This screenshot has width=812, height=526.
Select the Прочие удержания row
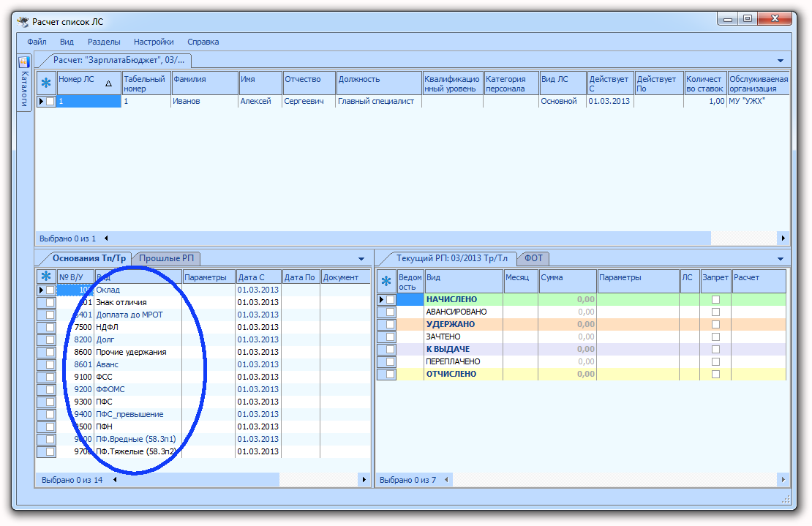pyautogui.click(x=203, y=352)
